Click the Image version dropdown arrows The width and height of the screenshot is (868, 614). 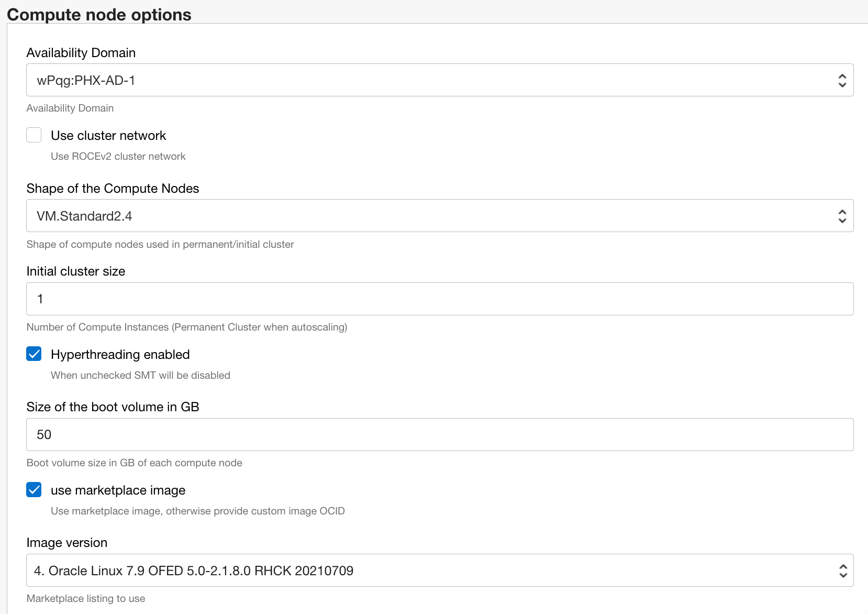pyautogui.click(x=842, y=571)
